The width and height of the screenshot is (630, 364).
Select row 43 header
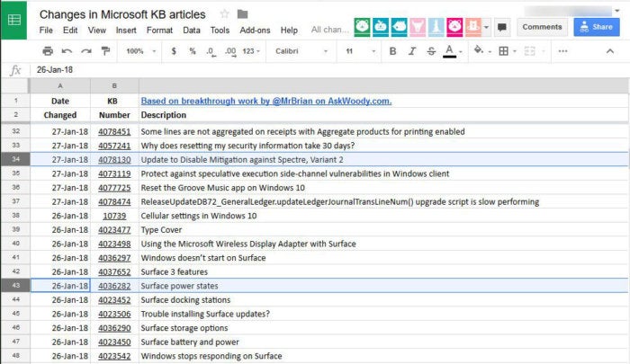click(15, 285)
